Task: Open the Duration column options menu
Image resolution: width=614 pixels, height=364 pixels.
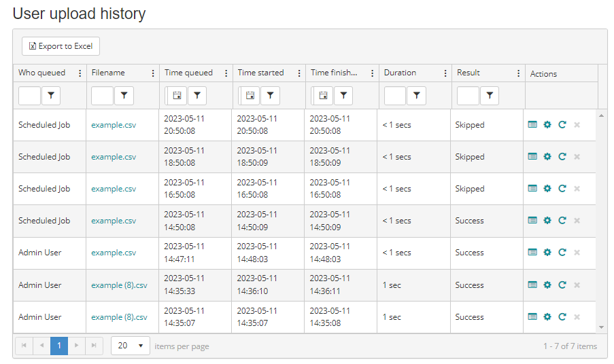Action: [x=445, y=73]
